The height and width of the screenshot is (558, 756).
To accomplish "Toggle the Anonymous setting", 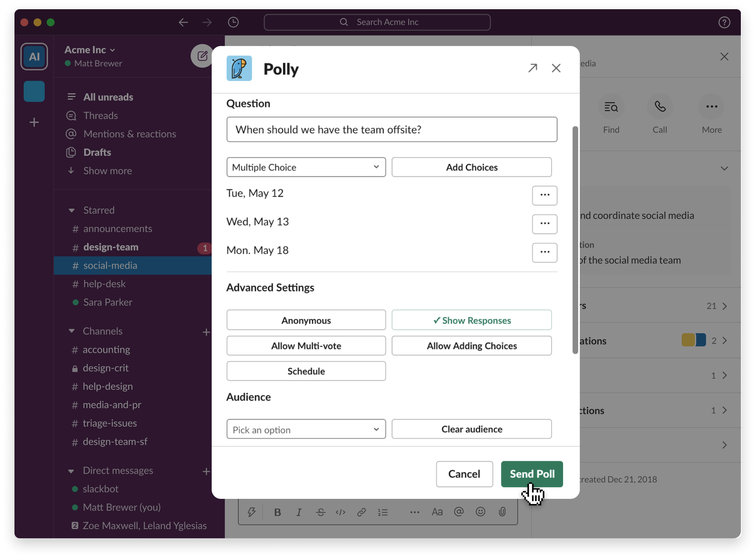I will click(306, 320).
